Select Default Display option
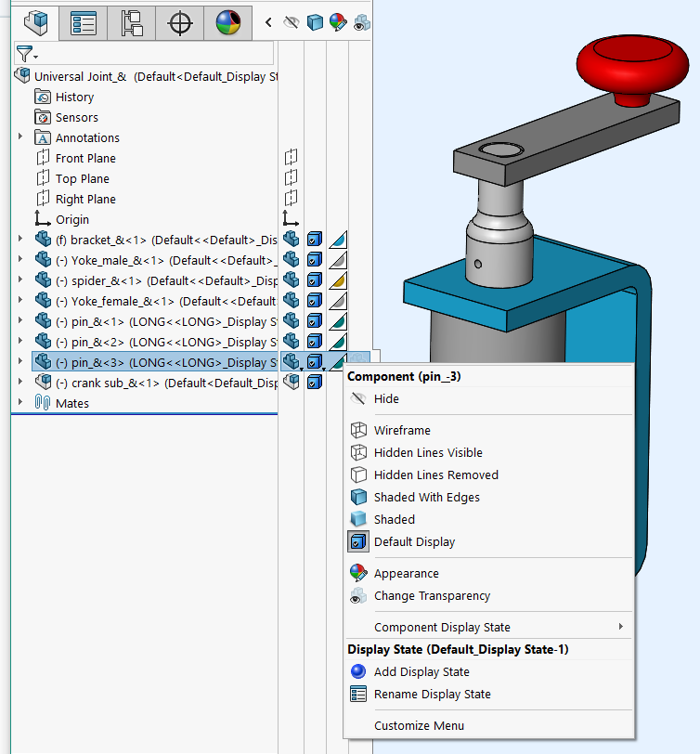700x754 pixels. coord(489,541)
